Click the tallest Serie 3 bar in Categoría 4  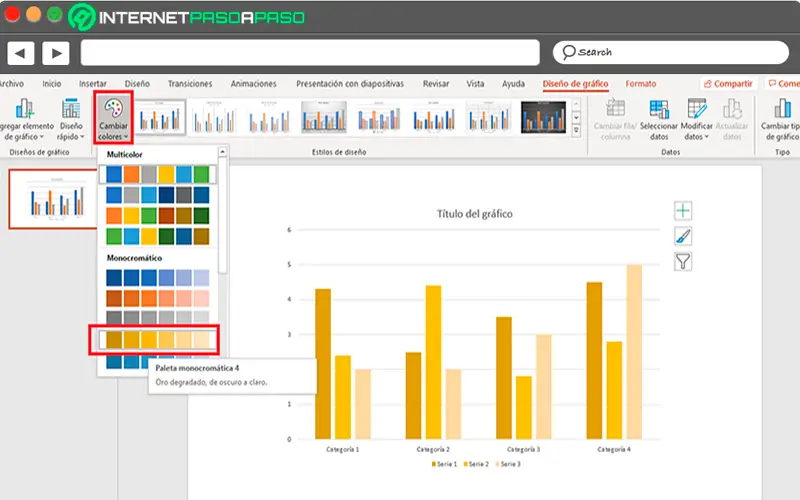click(634, 352)
